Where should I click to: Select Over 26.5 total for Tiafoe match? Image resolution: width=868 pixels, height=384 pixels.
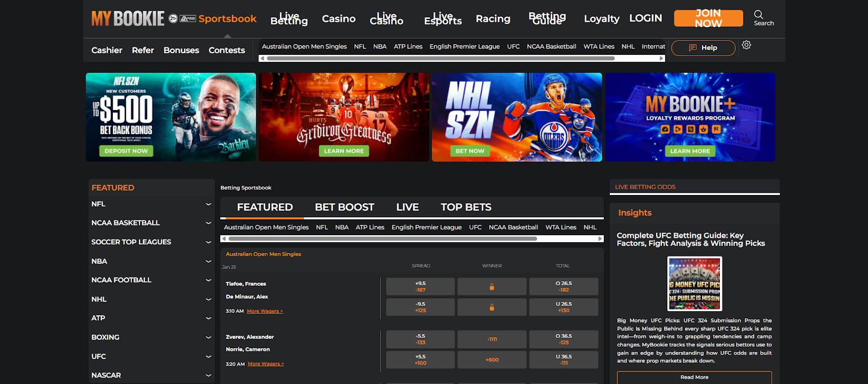click(x=564, y=286)
